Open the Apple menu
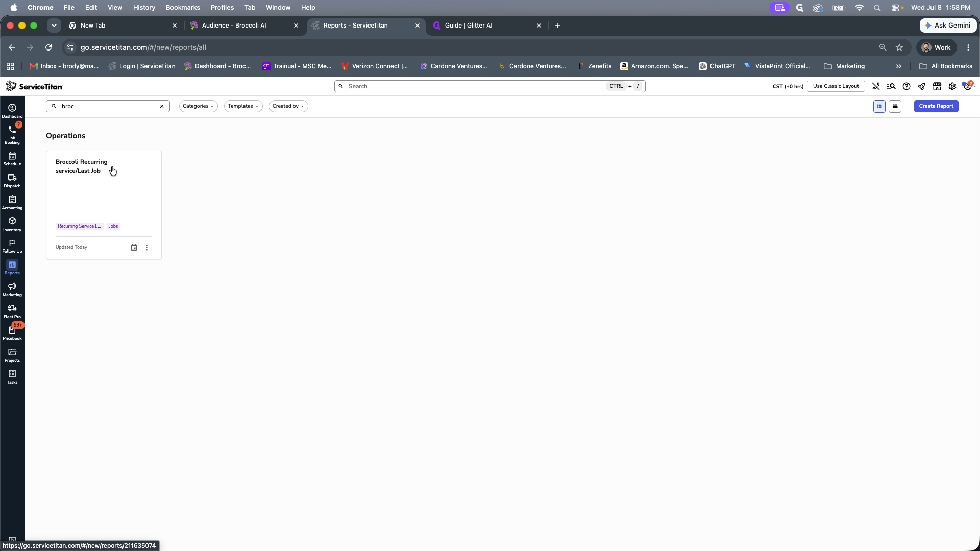Screen dimensions: 980x551 pyautogui.click(x=14, y=8)
